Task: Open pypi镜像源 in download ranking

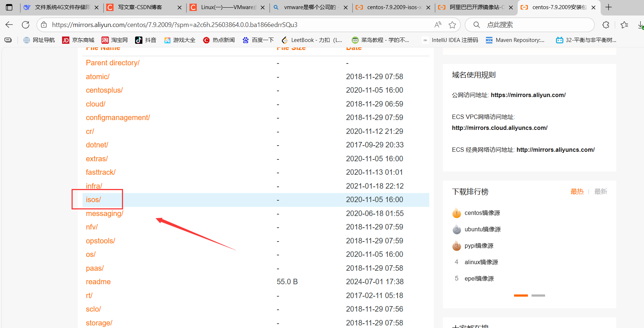Action: pos(479,246)
